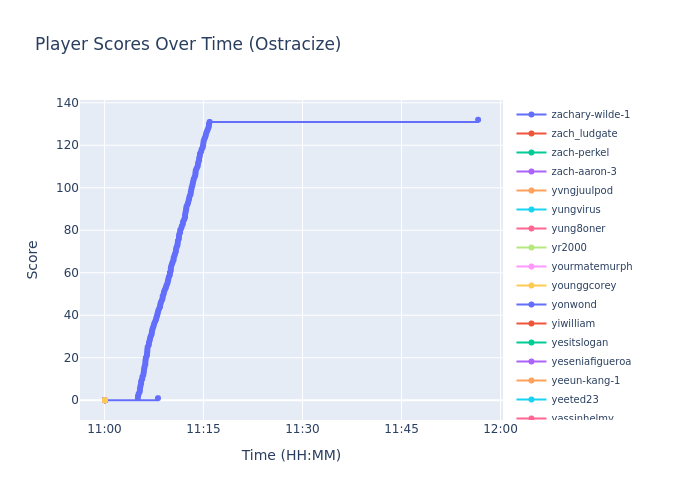Click the yvngjuulpod orange legend marker
700x500 pixels.
(x=531, y=191)
